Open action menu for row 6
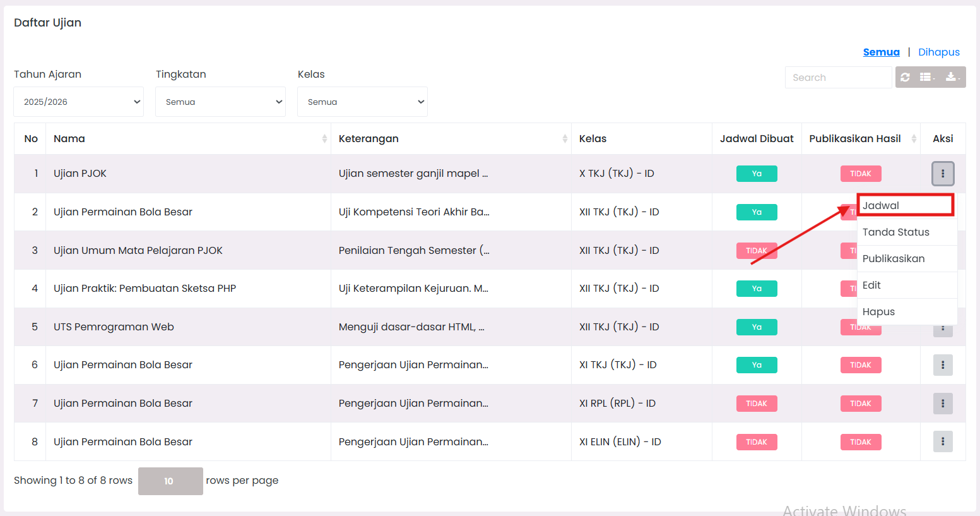This screenshot has width=980, height=516. coord(943,365)
